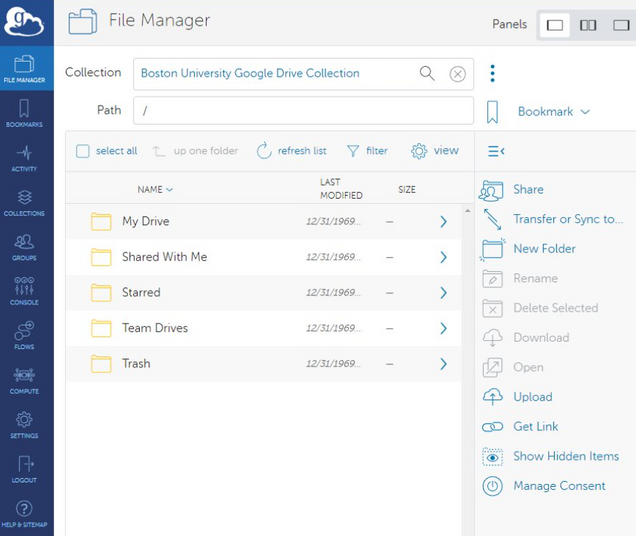The width and height of the screenshot is (636, 536).
Task: Click the Path input field
Action: (x=303, y=110)
